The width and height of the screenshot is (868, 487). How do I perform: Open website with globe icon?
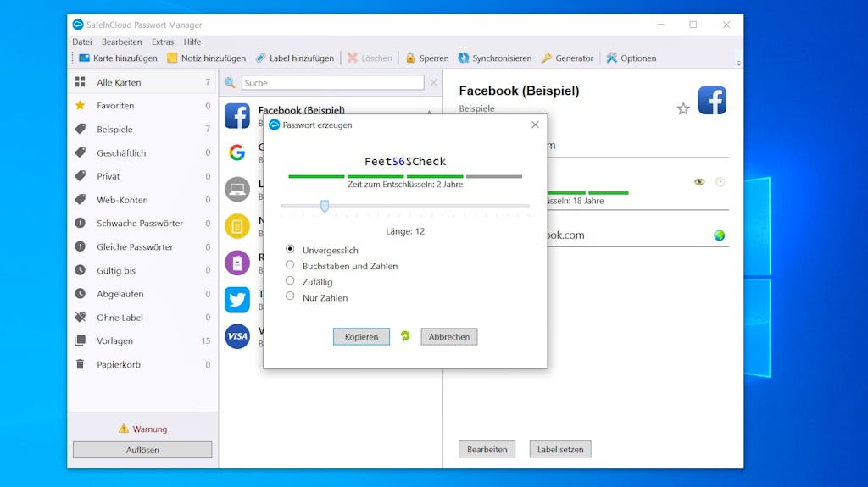719,235
